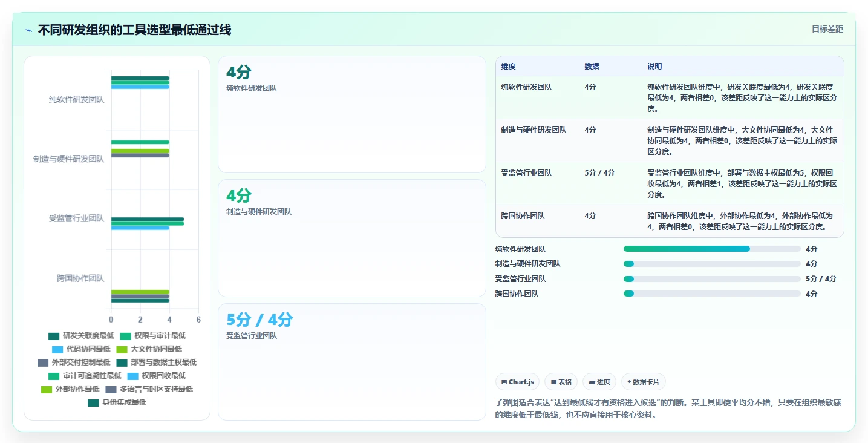Toggle the 外部交付控制最低 legend item
868x443 pixels.
(74, 363)
